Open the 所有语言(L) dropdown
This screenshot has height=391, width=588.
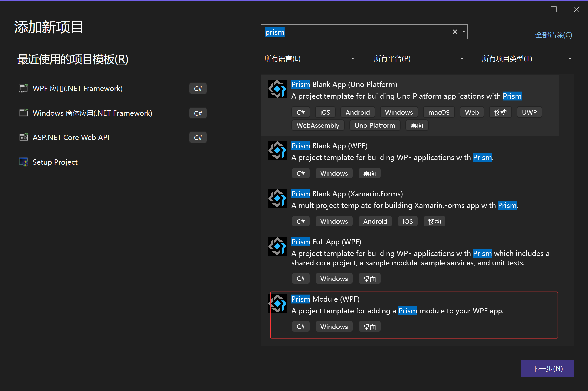(x=309, y=59)
